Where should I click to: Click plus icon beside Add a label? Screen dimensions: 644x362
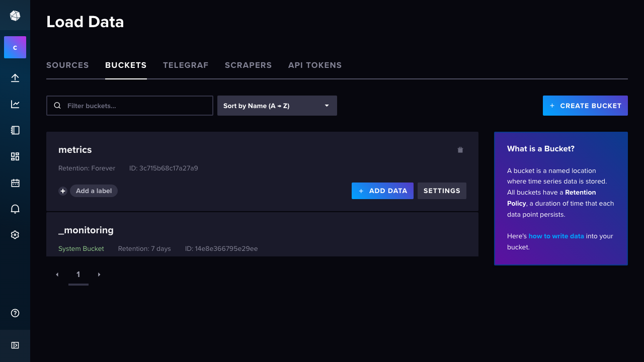[63, 191]
